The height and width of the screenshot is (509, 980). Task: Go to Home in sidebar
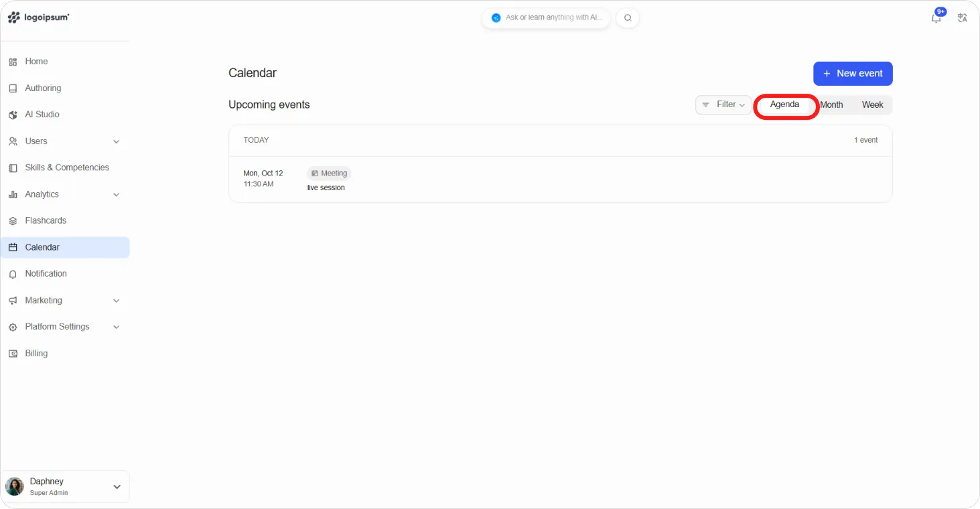(x=65, y=62)
